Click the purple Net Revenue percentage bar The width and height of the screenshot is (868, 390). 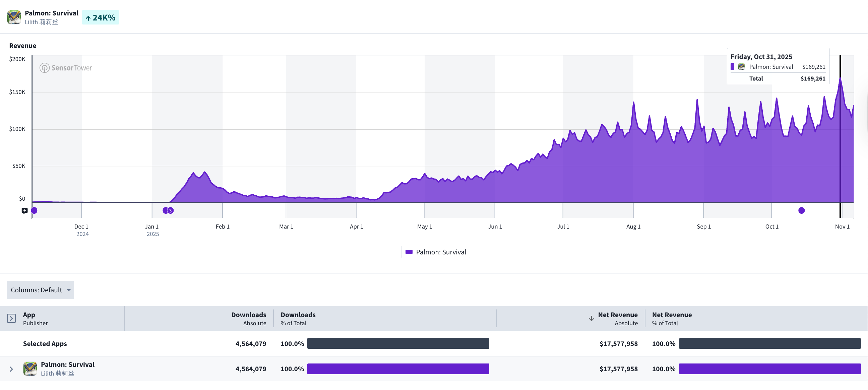coord(769,369)
